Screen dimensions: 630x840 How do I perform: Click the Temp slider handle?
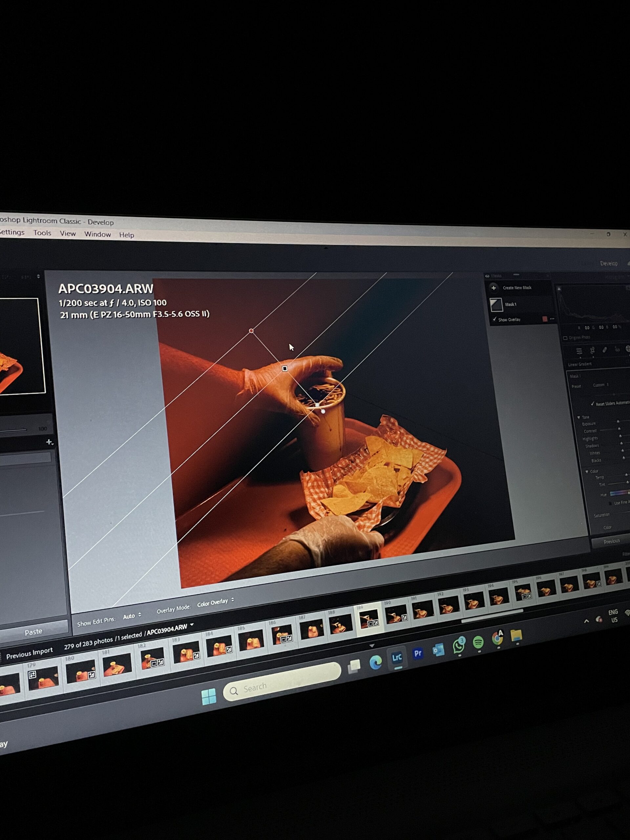click(626, 475)
